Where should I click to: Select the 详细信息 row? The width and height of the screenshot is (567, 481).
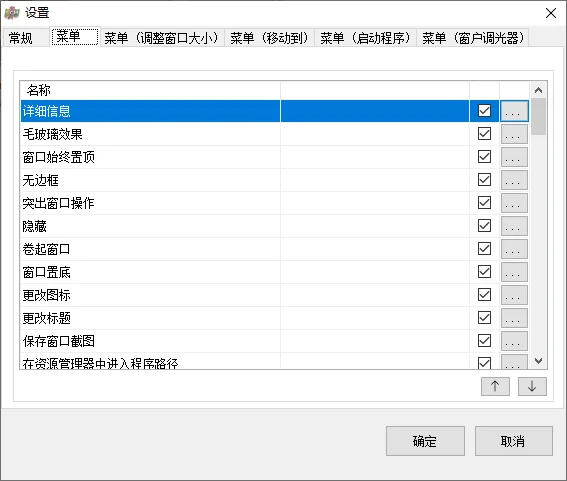click(275, 111)
